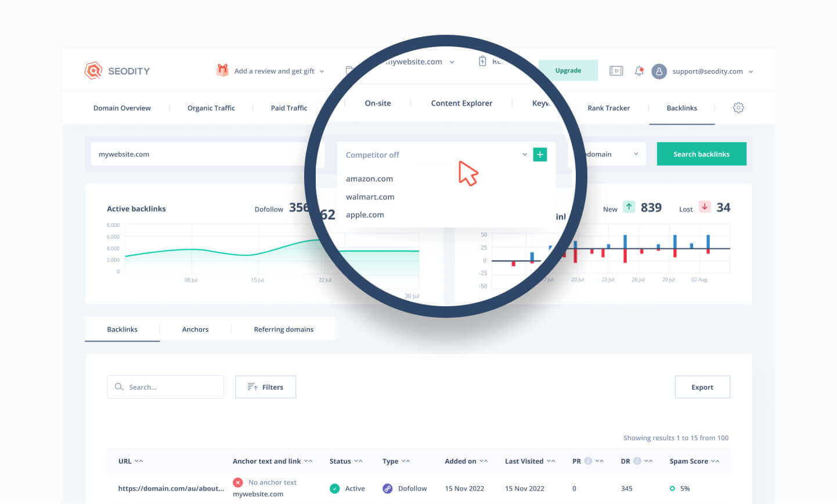The height and width of the screenshot is (504, 837).
Task: Click the Lost backlinks count 34
Action: click(723, 208)
